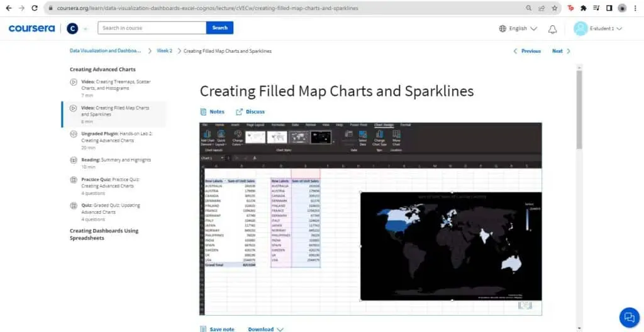Share this page using the share icon
Image resolution: width=644 pixels, height=332 pixels.
tap(541, 8)
